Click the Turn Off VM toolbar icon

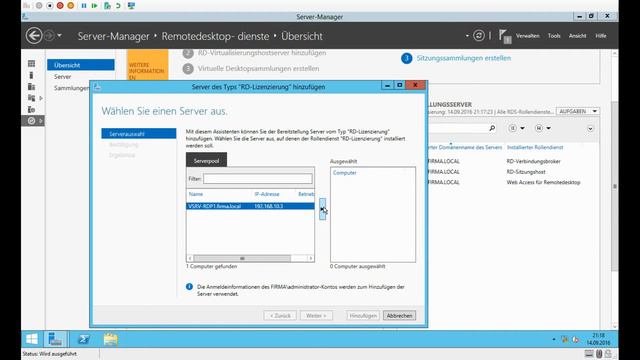coord(49,6)
